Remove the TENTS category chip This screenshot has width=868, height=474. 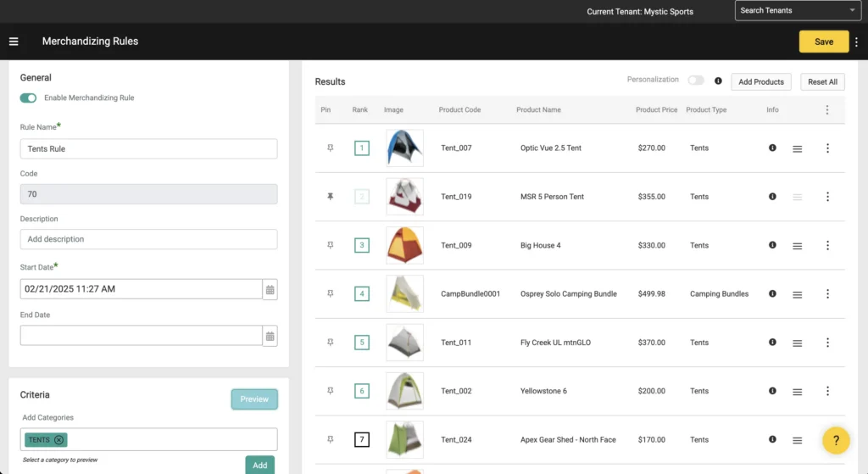(58, 439)
